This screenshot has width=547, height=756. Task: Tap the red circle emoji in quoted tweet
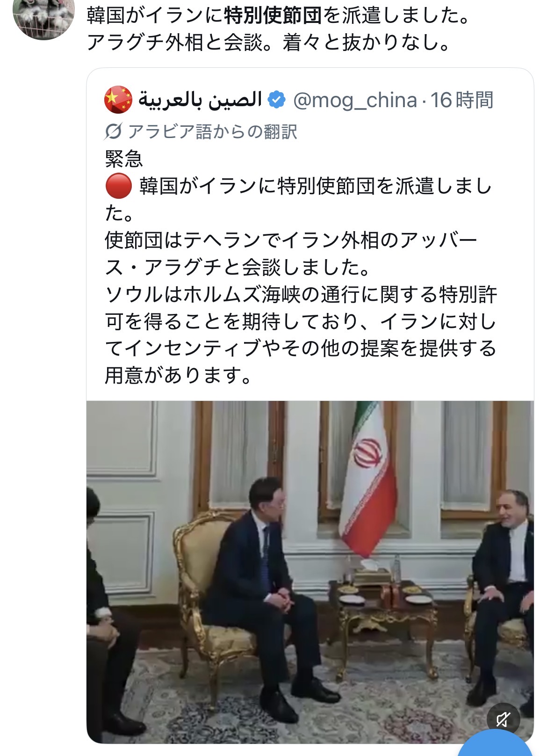click(x=118, y=186)
